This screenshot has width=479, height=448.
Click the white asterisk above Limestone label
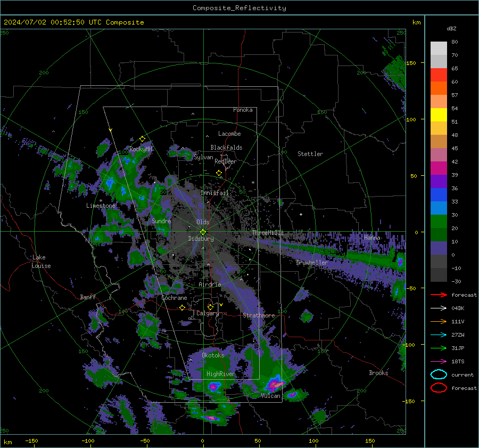tap(101, 201)
